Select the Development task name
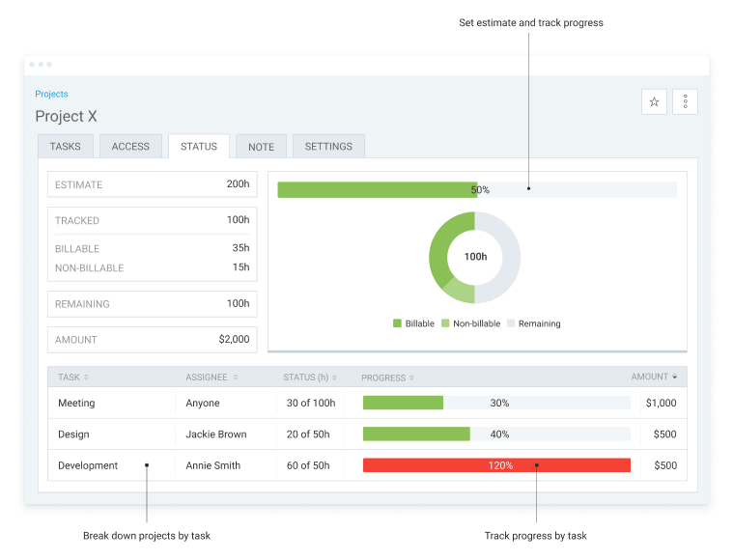The width and height of the screenshot is (734, 560). [88, 465]
